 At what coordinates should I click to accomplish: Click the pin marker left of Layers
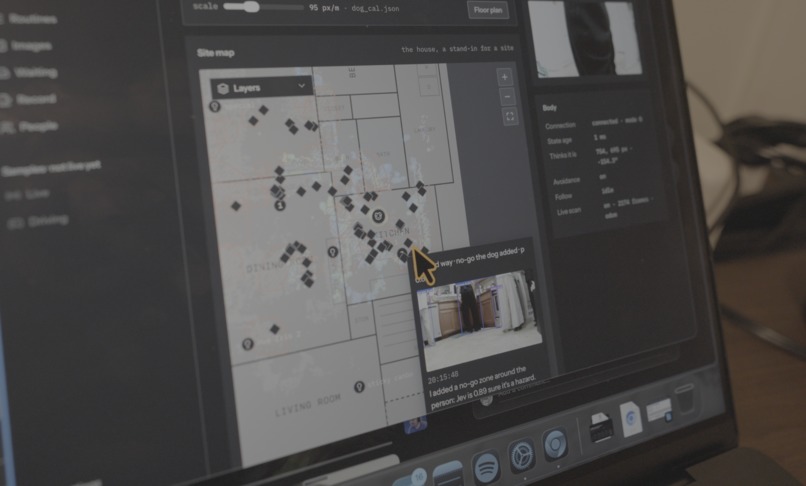[215, 106]
